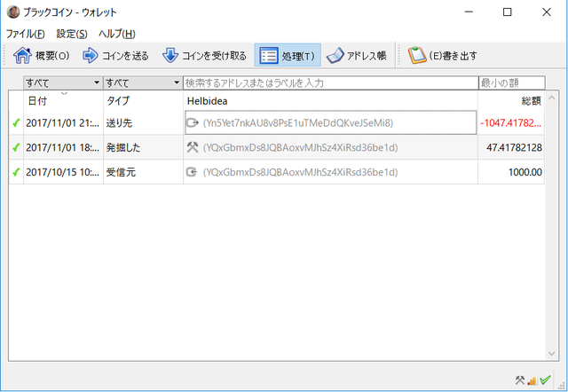568x392 pixels.
Task: Open the ファイル(F) menu
Action: (x=26, y=34)
